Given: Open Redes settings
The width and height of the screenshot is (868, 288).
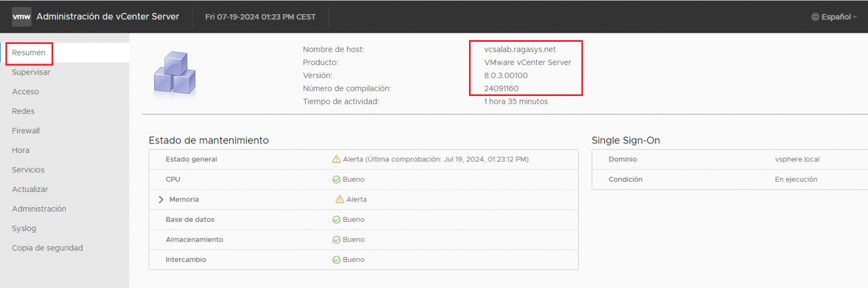Looking at the screenshot, I should click(x=23, y=111).
